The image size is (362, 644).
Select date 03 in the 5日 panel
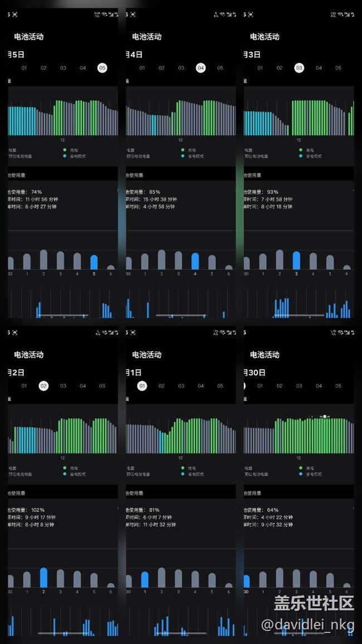(63, 68)
